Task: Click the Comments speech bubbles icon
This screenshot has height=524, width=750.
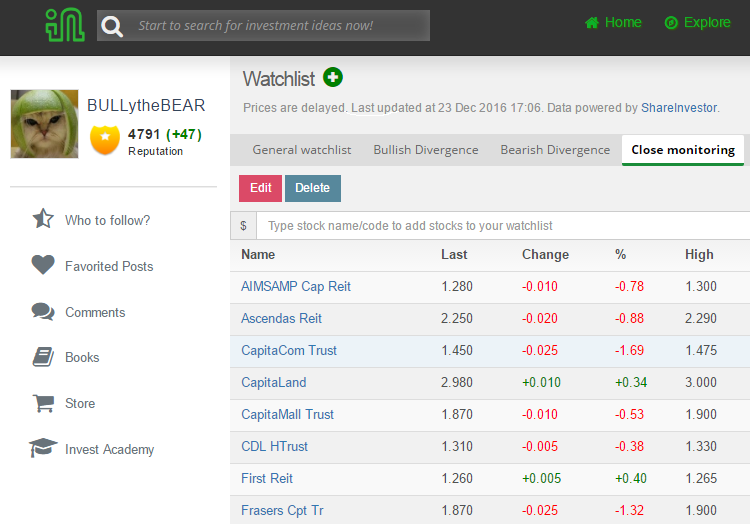Action: click(43, 311)
